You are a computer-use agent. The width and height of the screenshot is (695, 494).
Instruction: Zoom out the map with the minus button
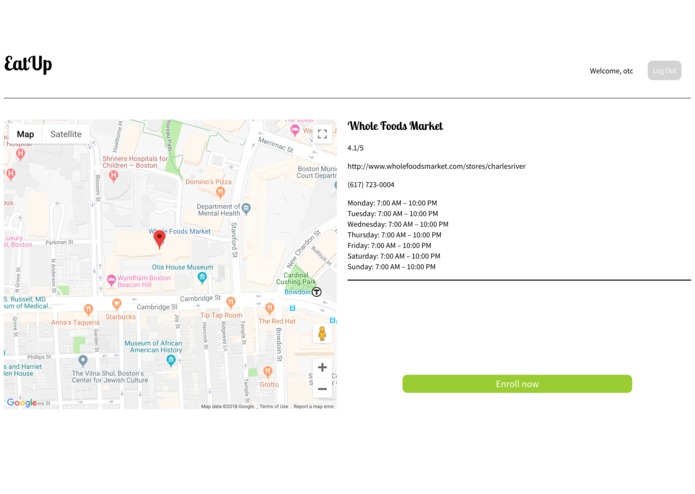322,389
